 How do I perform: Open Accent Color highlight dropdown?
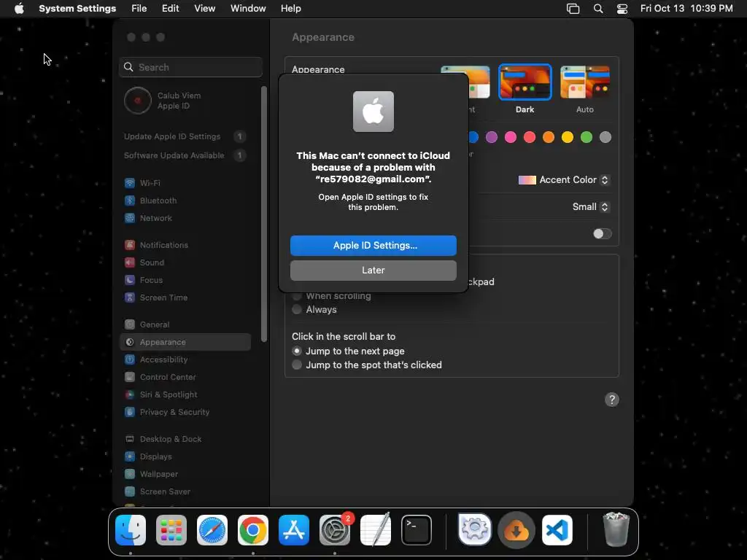(564, 180)
